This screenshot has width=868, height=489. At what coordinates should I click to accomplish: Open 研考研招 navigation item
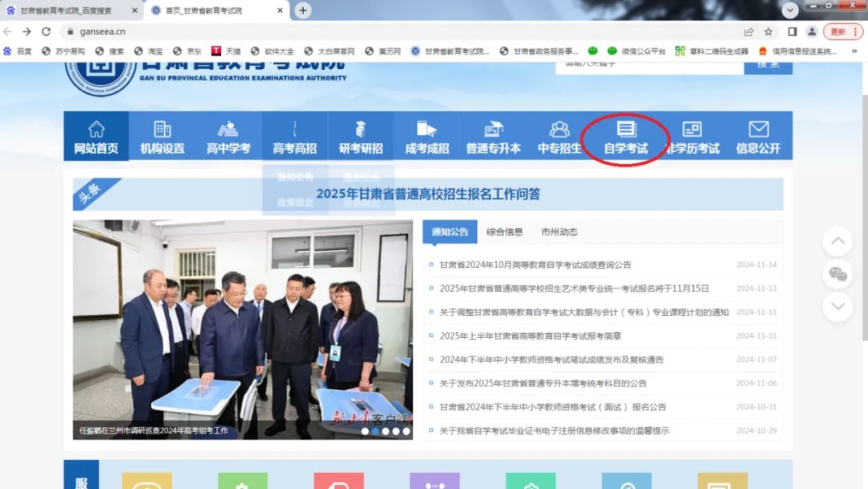(361, 136)
